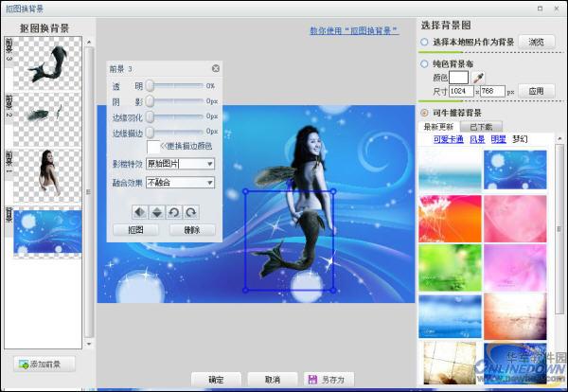Click the 另存为 save-as button
The image size is (568, 392).
[x=326, y=379]
